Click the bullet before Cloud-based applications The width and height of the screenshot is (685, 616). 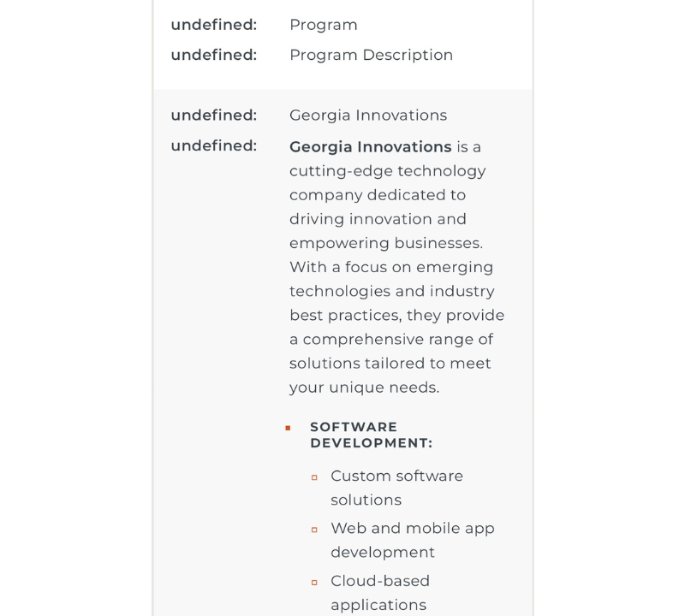click(x=314, y=583)
